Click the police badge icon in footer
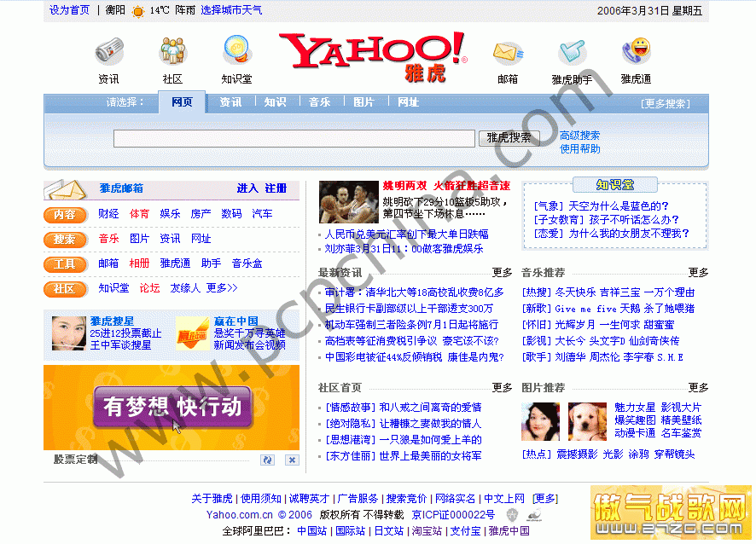The height and width of the screenshot is (544, 756). click(x=512, y=515)
